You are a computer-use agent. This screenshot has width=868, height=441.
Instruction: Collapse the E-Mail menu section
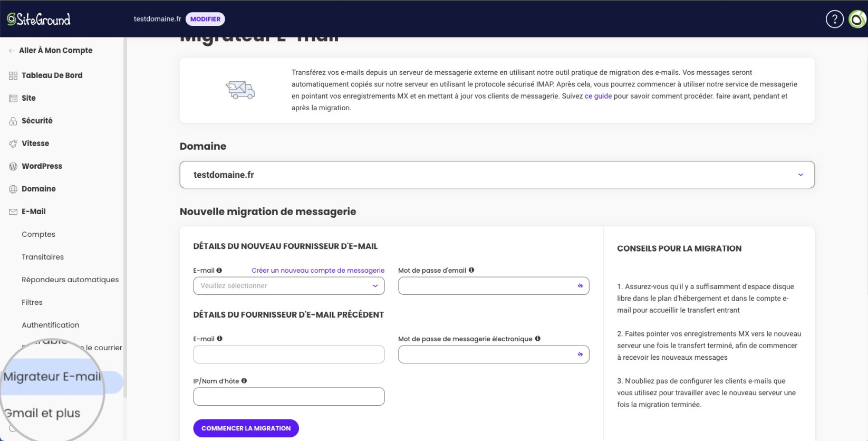[34, 212]
